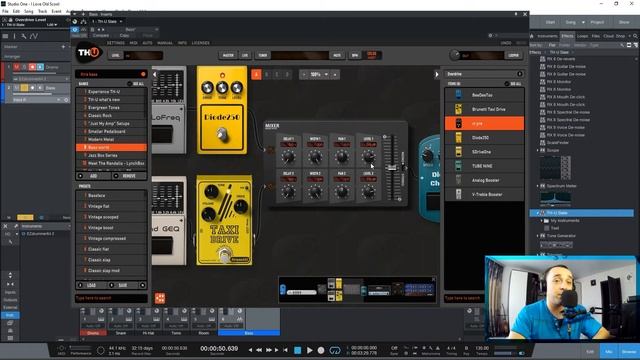This screenshot has width=640, height=360.
Task: Click the mixer vertical fader handle
Action: pos(392,167)
